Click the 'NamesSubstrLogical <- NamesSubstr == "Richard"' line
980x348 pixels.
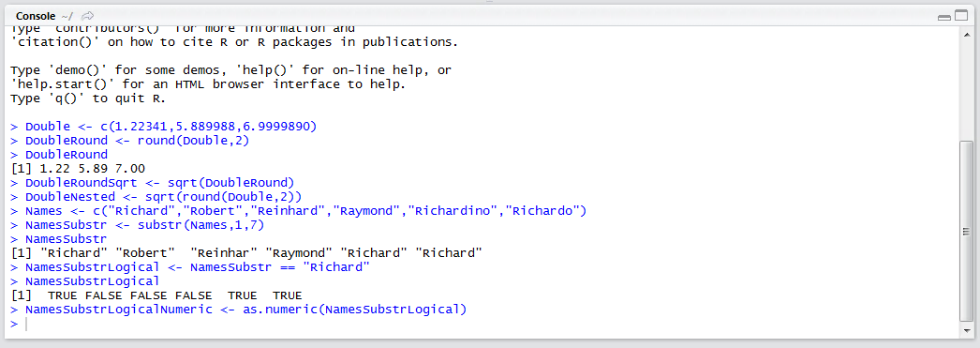[x=190, y=267]
